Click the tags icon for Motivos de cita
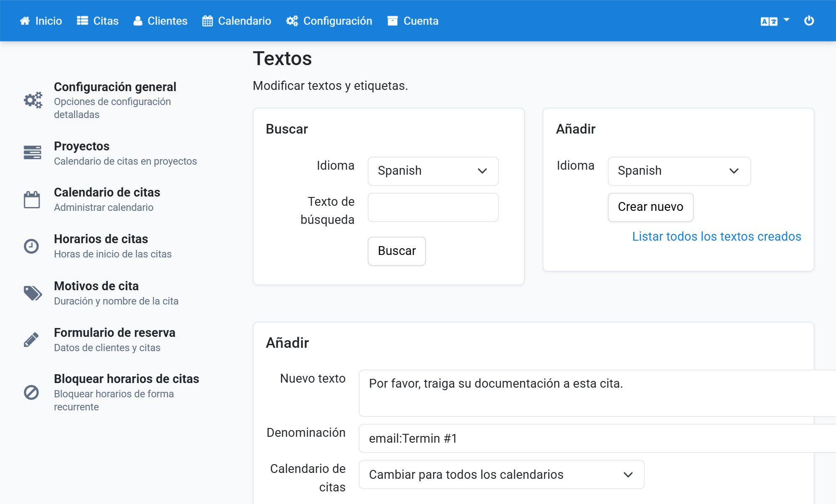 [x=33, y=293]
